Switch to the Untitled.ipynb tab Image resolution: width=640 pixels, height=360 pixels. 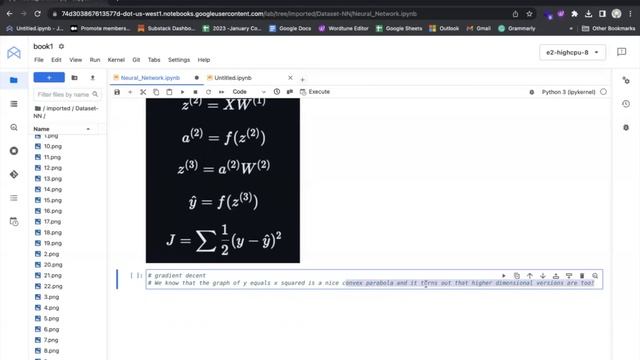pos(233,78)
